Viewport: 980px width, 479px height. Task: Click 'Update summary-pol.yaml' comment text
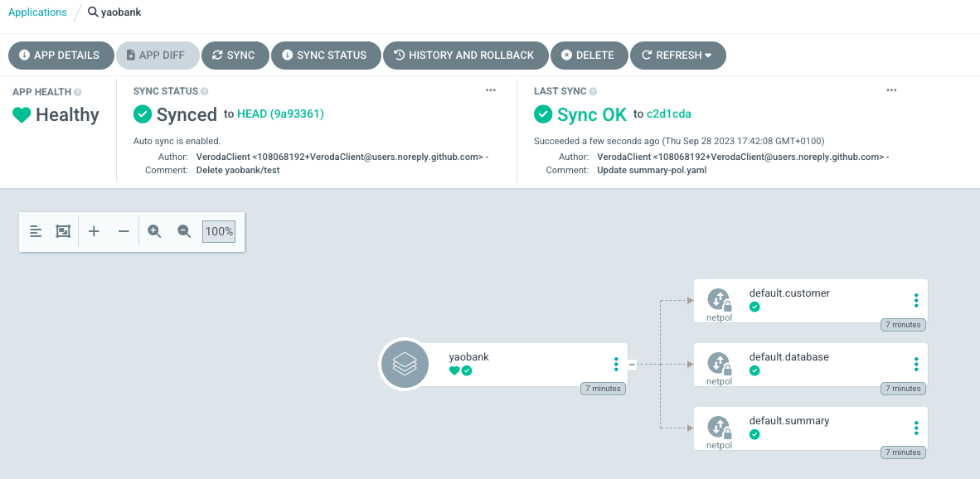652,170
